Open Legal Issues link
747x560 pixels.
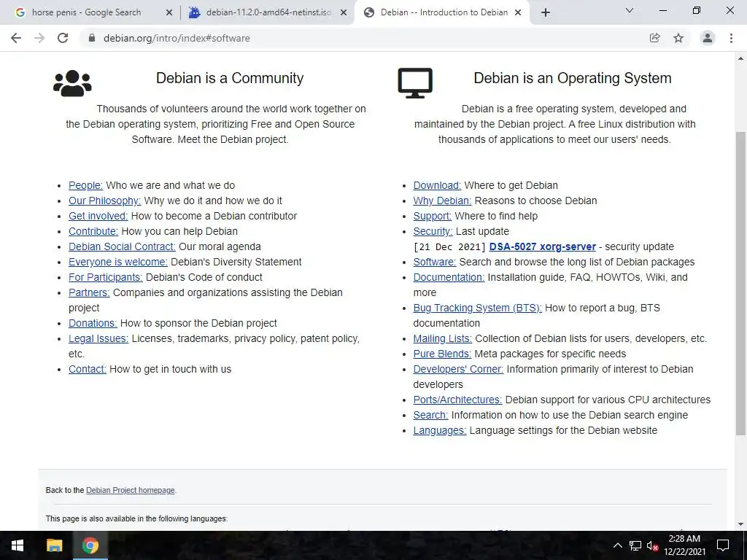point(98,338)
